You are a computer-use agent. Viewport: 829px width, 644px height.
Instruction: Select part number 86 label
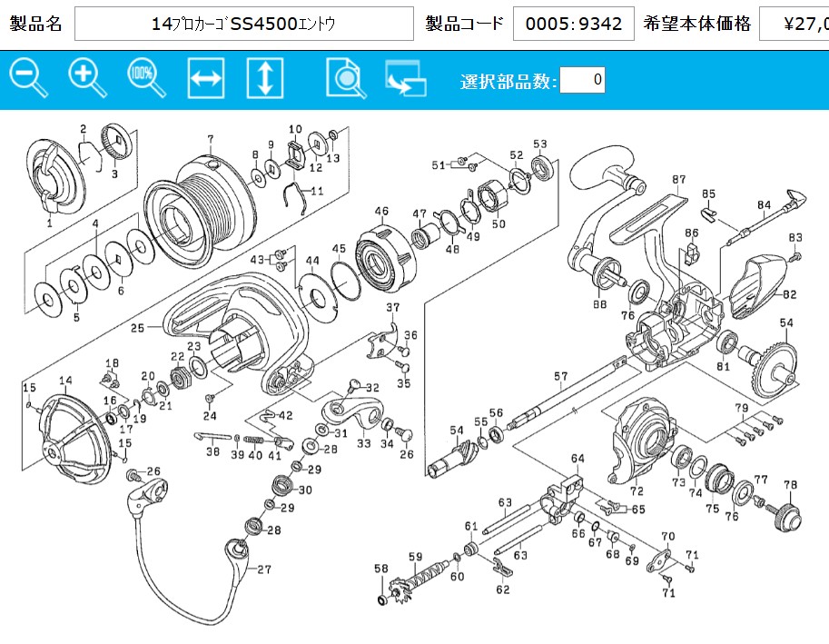[692, 233]
